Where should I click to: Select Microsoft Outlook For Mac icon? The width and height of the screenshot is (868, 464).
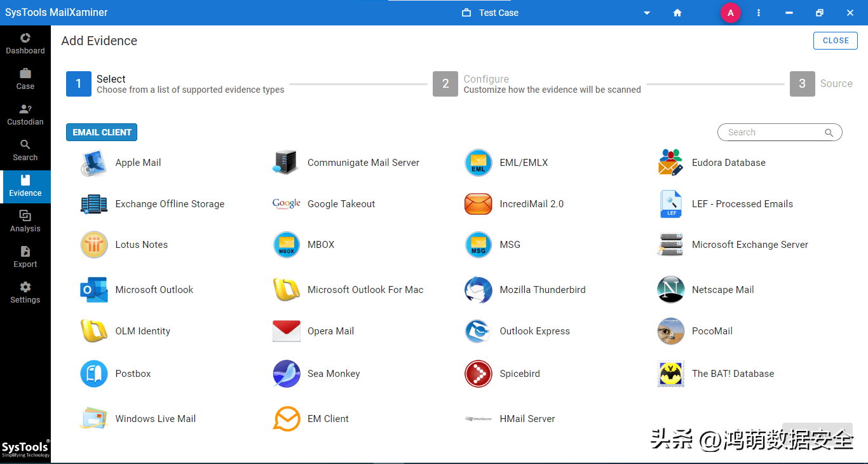(x=286, y=290)
